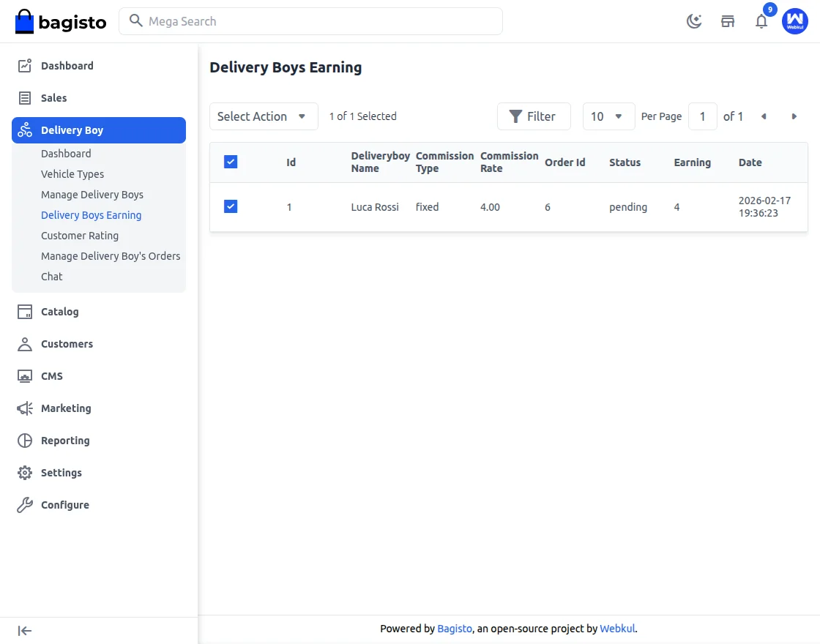The width and height of the screenshot is (820, 644).
Task: Open Settings in the sidebar
Action: 61,473
